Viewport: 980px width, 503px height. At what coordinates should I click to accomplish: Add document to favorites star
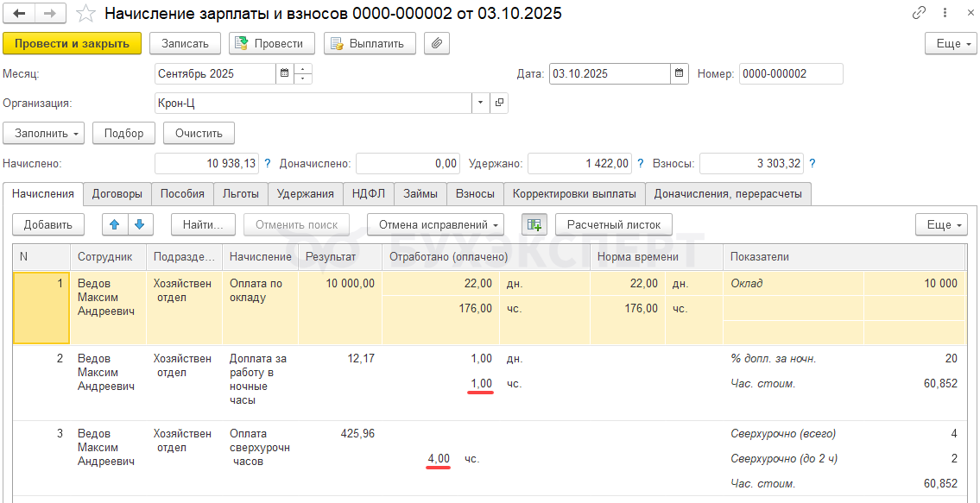85,14
